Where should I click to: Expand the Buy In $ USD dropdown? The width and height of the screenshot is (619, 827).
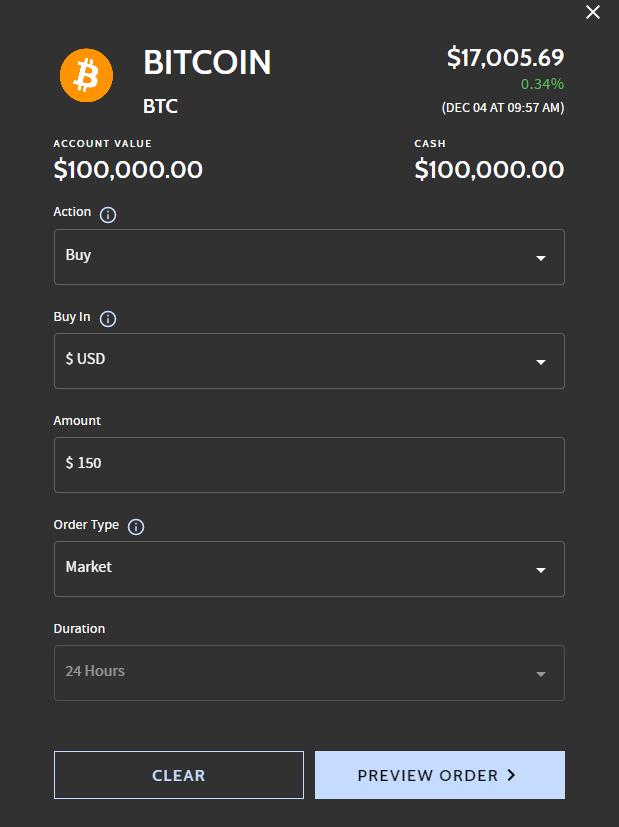click(309, 361)
